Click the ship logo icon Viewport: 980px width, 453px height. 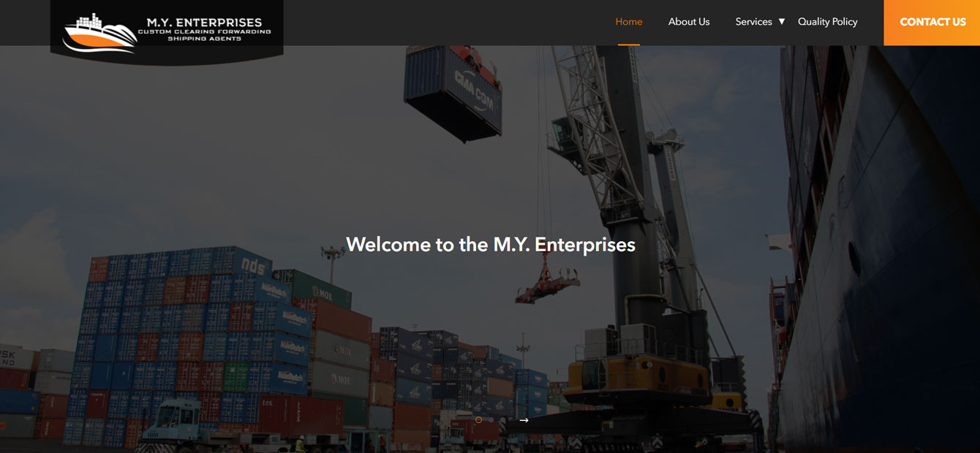pyautogui.click(x=99, y=33)
